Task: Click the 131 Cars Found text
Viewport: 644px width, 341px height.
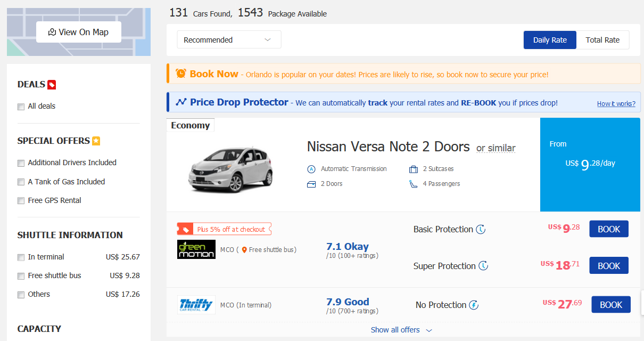Action: (201, 13)
